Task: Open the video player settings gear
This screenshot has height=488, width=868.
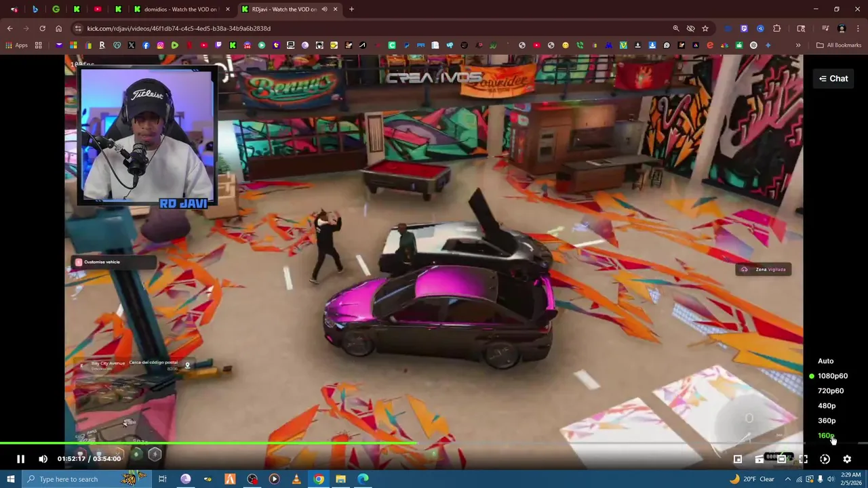Action: click(x=847, y=459)
